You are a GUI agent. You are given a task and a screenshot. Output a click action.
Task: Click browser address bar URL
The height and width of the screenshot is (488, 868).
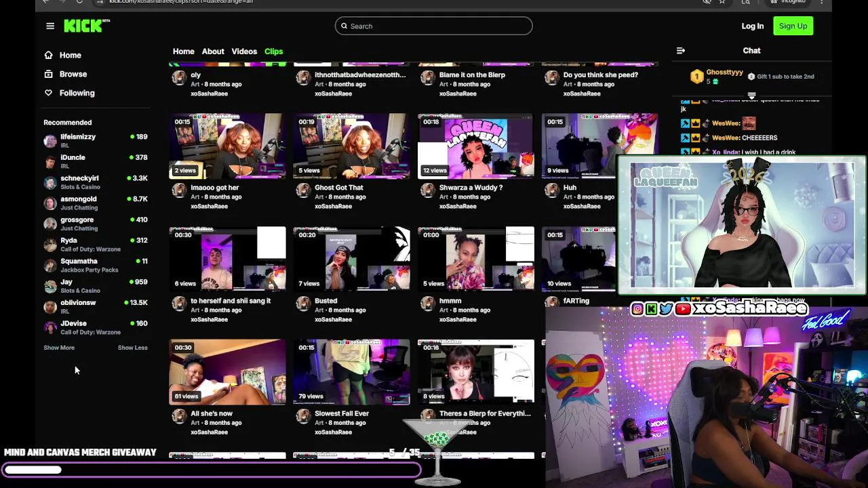[x=181, y=1]
